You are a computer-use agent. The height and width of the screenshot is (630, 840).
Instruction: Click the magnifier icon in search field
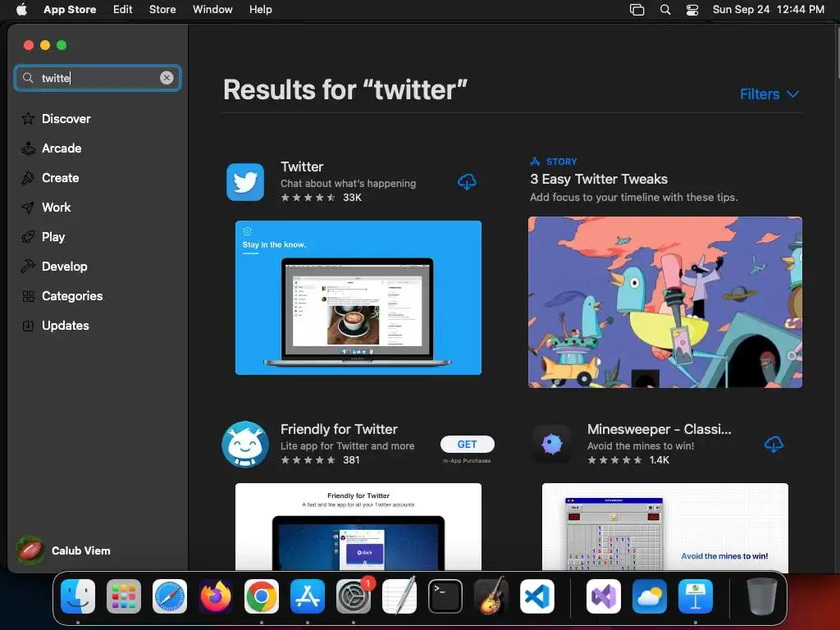tap(28, 78)
